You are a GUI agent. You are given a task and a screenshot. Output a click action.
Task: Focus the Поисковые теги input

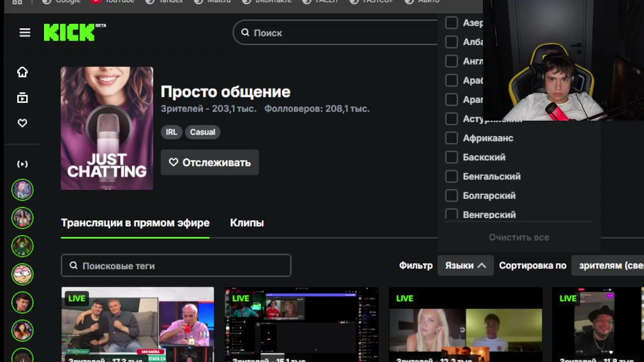pos(176,265)
